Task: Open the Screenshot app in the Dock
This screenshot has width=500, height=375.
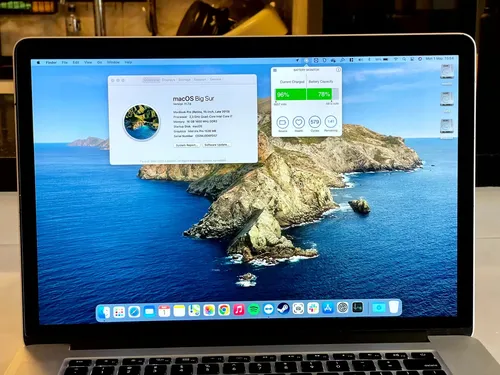Action: (x=298, y=309)
